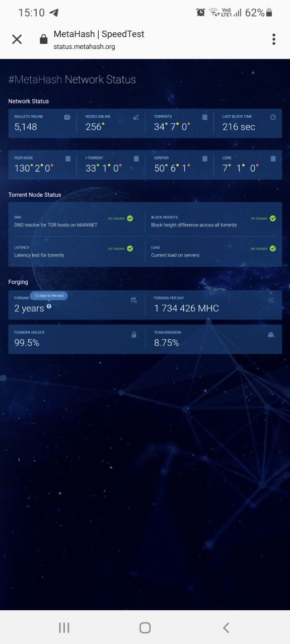Tap the Verifier count 50
This screenshot has height=644, width=290.
(x=160, y=168)
